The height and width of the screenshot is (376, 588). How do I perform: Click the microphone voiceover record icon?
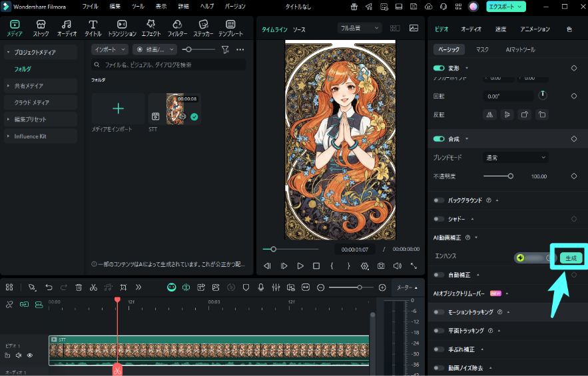click(260, 287)
